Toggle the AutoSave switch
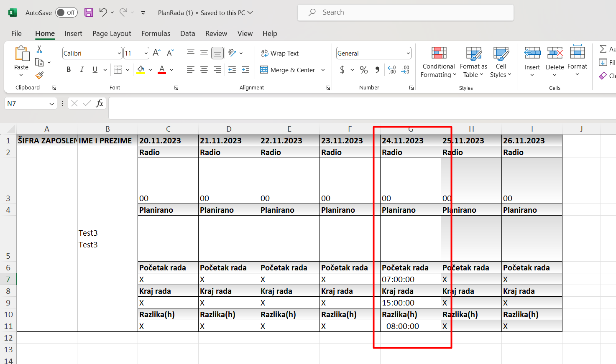 pos(66,13)
